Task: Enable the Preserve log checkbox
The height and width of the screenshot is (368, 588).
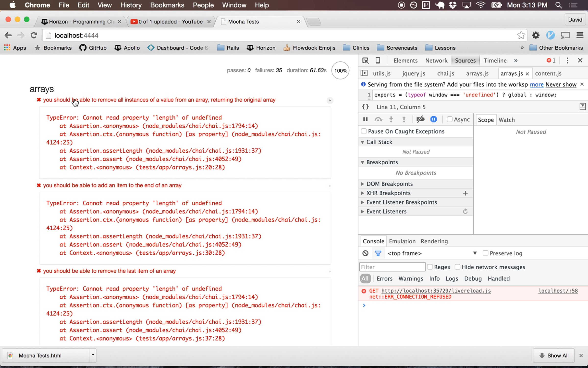Action: [485, 253]
